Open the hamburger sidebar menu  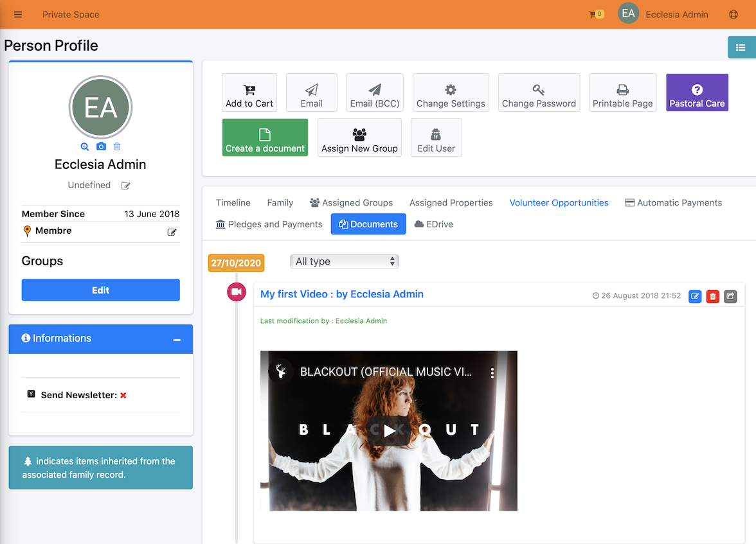click(x=18, y=15)
